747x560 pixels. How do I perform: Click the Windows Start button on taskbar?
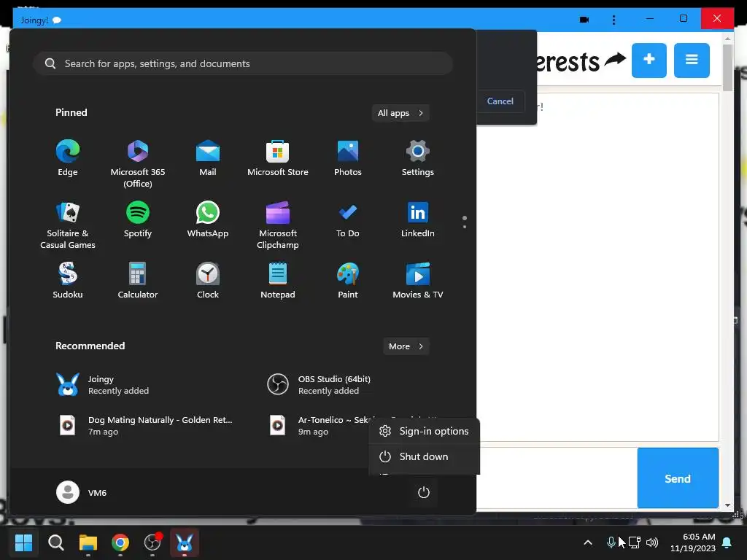click(23, 542)
